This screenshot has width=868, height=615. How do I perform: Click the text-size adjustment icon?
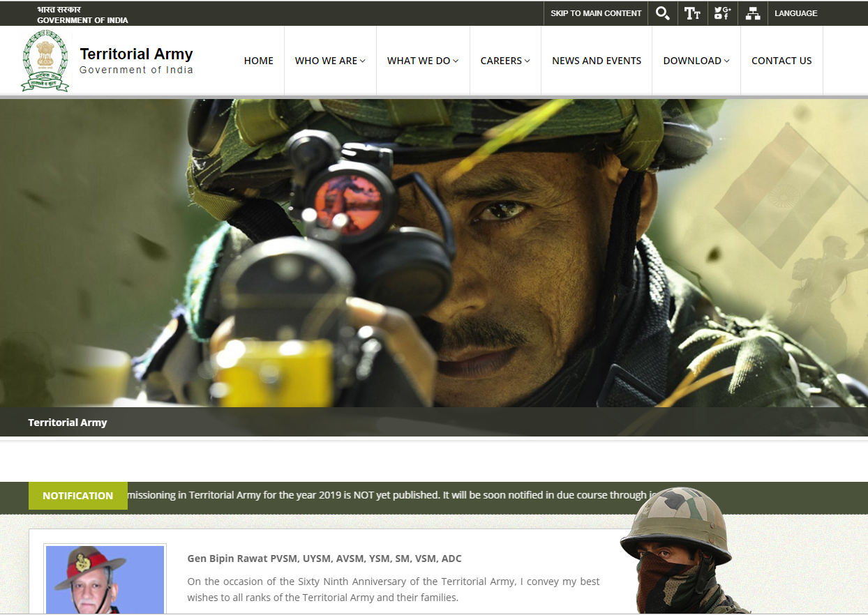692,13
